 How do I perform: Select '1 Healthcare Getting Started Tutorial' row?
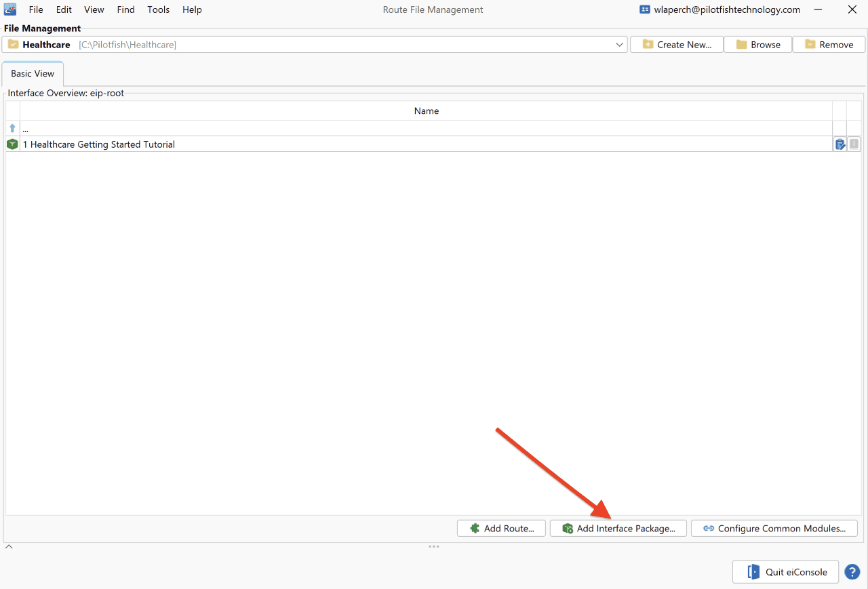pos(426,144)
